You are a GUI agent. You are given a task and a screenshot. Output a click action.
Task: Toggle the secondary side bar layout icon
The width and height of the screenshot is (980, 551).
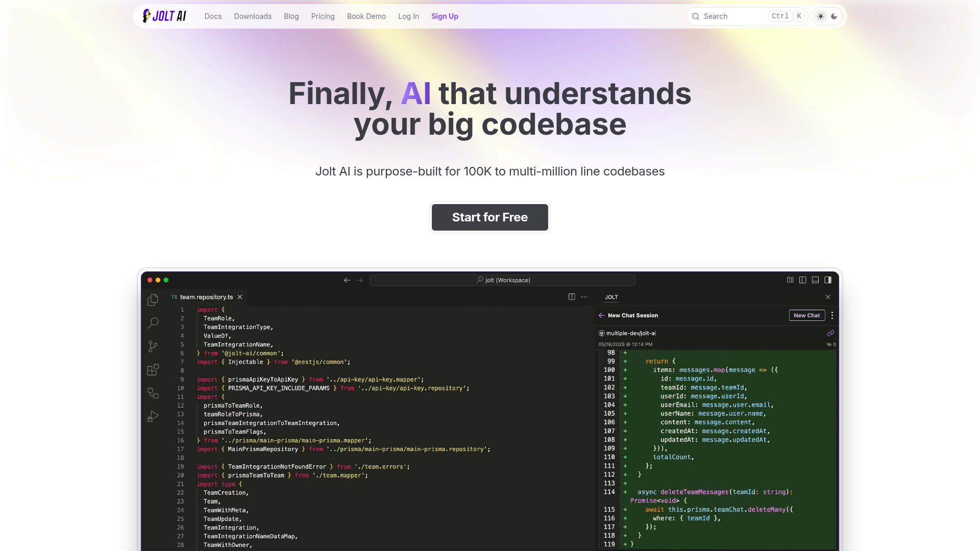coord(828,280)
